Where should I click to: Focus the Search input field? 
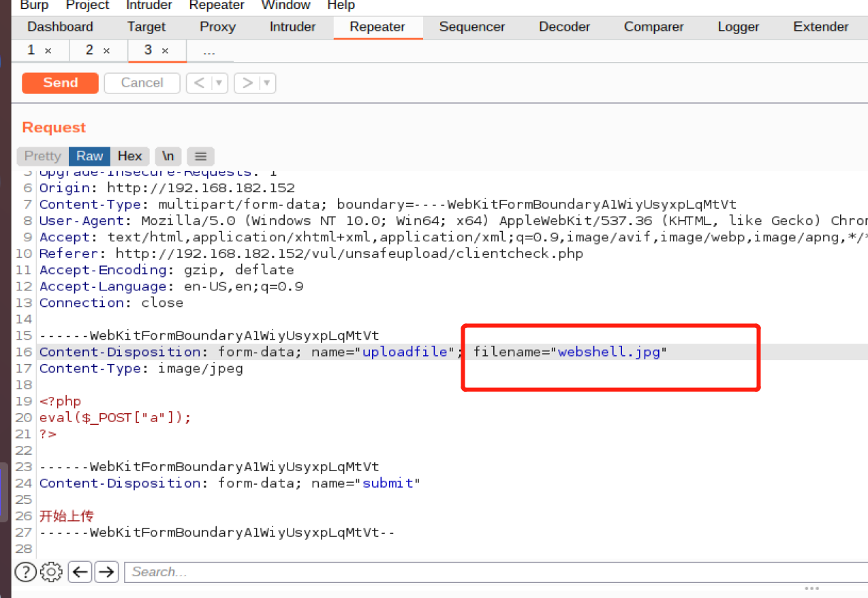click(x=496, y=571)
